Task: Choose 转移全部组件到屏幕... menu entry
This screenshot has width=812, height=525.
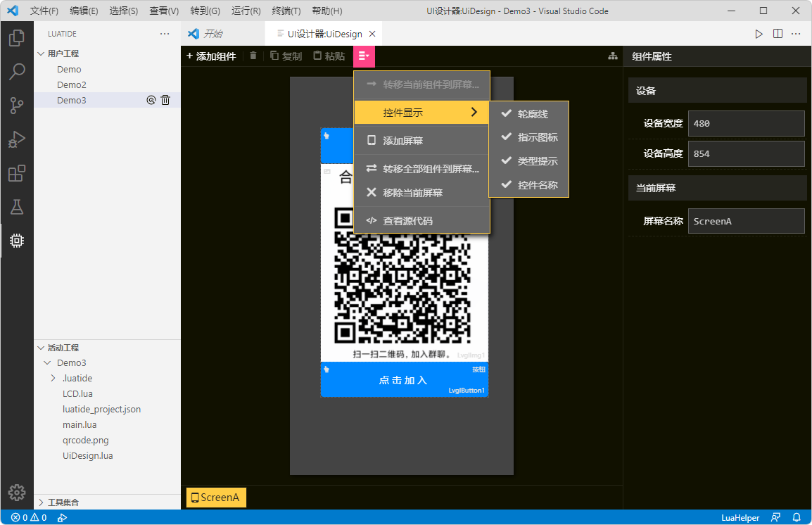Action: (x=421, y=169)
